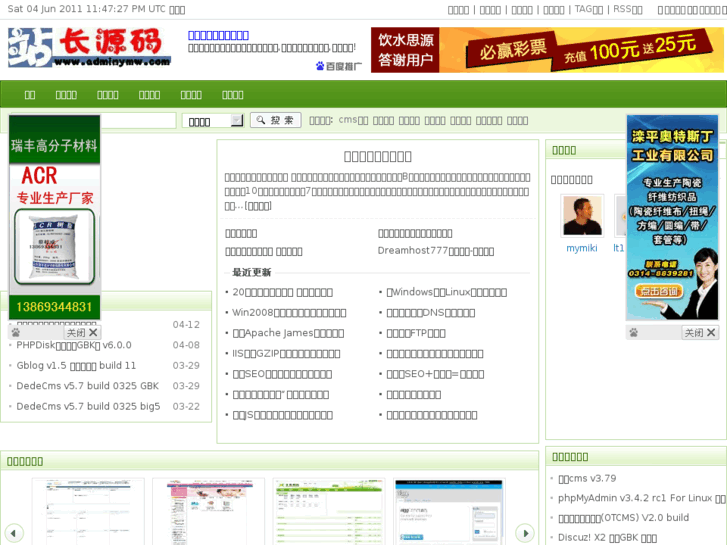Click the paw icon under right floating ad
The height and width of the screenshot is (545, 727).
pos(633,333)
